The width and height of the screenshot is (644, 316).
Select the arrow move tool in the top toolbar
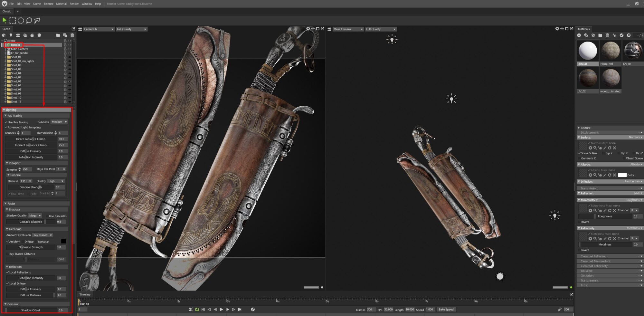(5, 20)
